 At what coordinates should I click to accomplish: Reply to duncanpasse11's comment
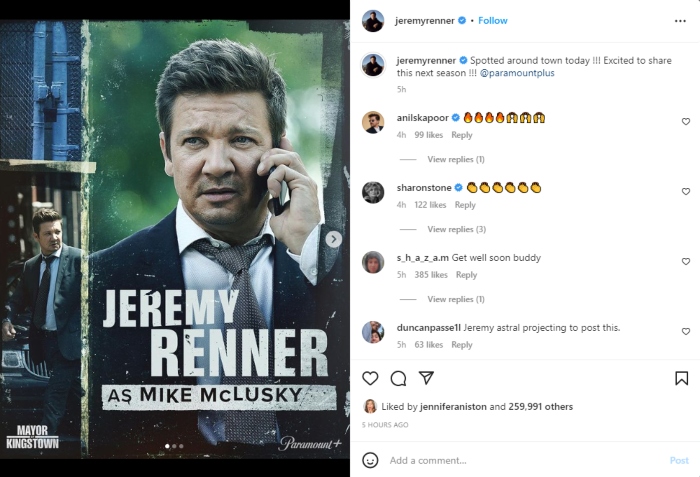[461, 345]
